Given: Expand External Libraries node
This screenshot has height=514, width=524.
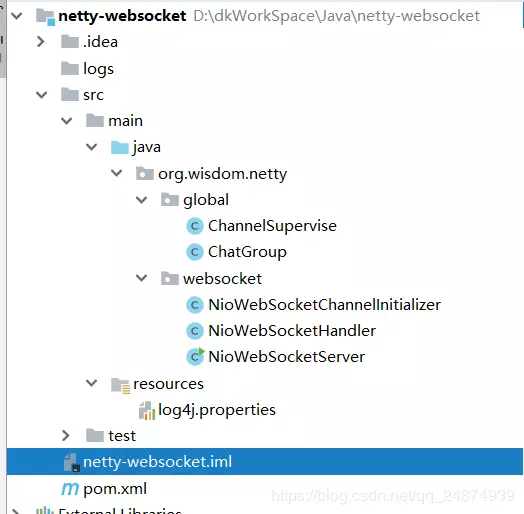Looking at the screenshot, I should [16, 511].
